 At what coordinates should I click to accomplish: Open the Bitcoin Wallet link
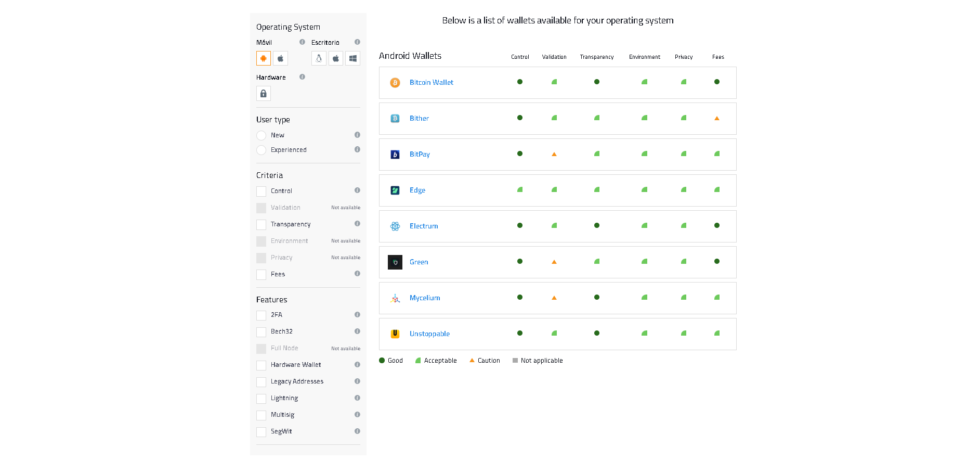[431, 83]
